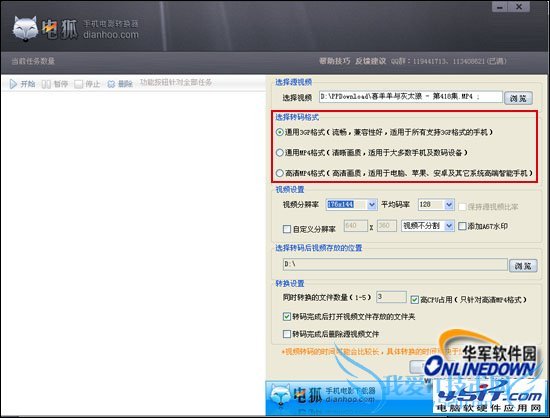Click the 转换设置 section heading
Screen dimensions: 550x418
(x=290, y=283)
